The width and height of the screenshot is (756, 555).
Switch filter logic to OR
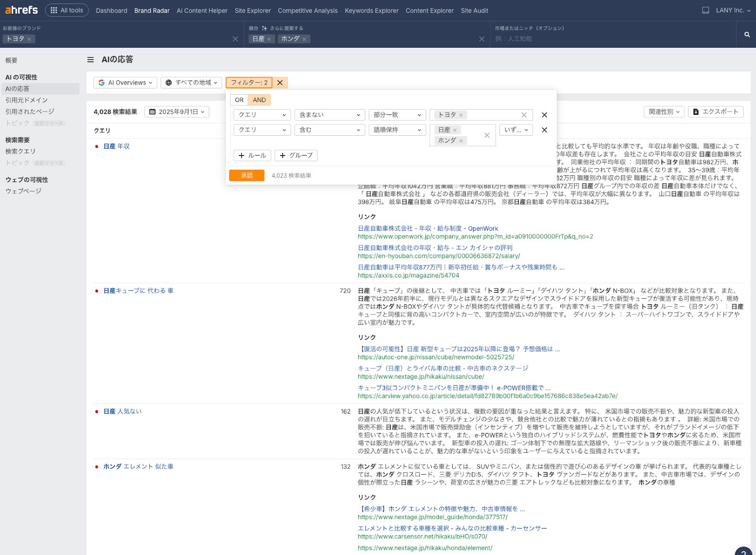[239, 100]
